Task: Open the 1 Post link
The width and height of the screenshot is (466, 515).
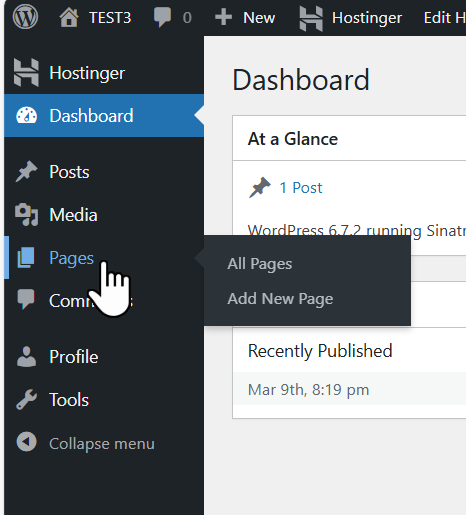Action: click(301, 188)
